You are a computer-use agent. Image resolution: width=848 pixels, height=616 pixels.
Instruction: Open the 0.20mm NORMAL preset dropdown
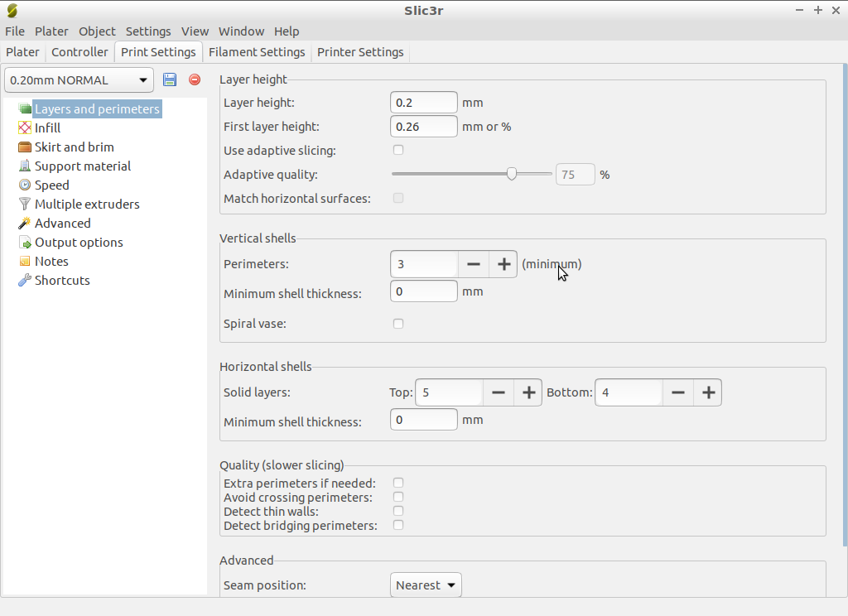pos(79,80)
